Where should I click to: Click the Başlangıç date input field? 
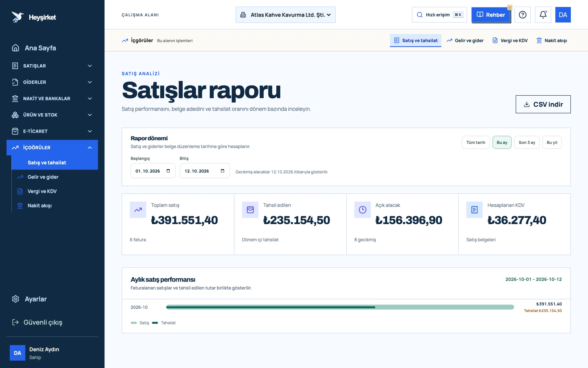click(153, 171)
